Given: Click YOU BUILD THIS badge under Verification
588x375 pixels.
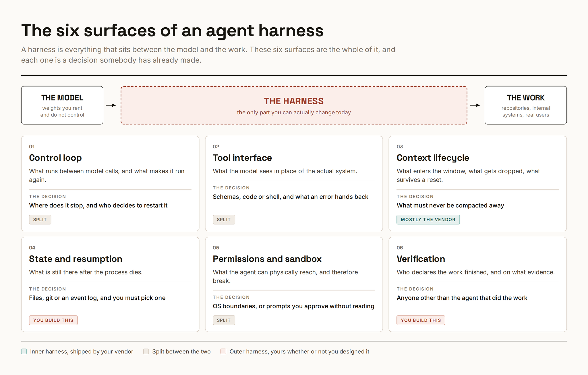Looking at the screenshot, I should [x=421, y=320].
